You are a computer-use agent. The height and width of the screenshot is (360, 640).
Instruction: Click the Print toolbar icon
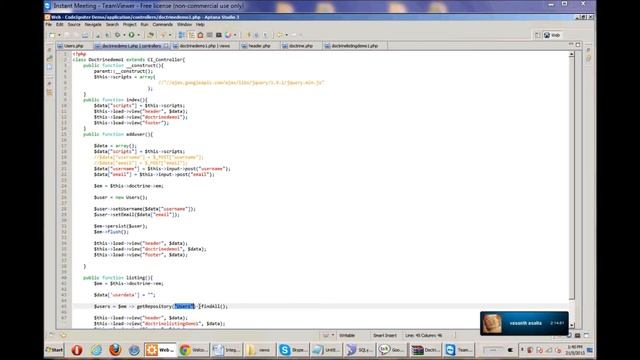(85, 35)
